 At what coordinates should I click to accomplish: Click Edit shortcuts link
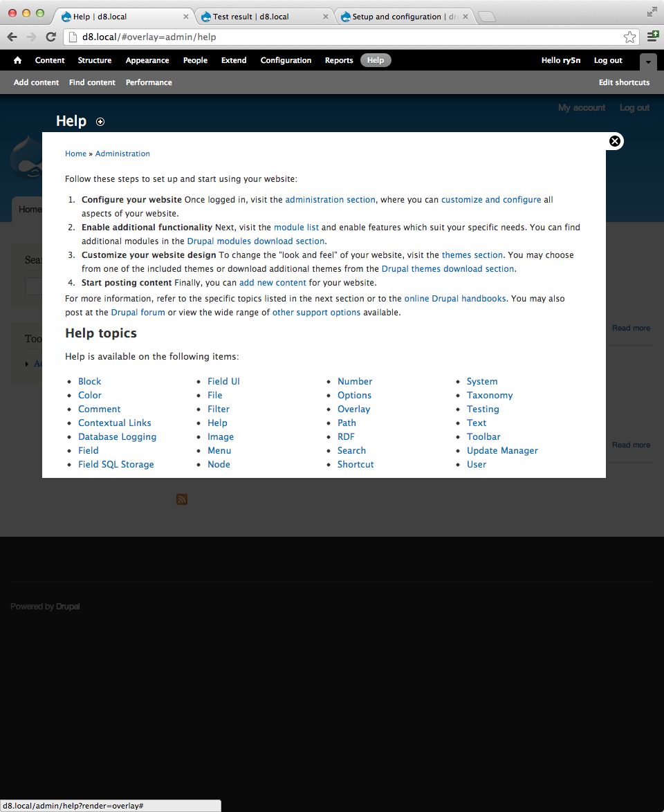(624, 82)
